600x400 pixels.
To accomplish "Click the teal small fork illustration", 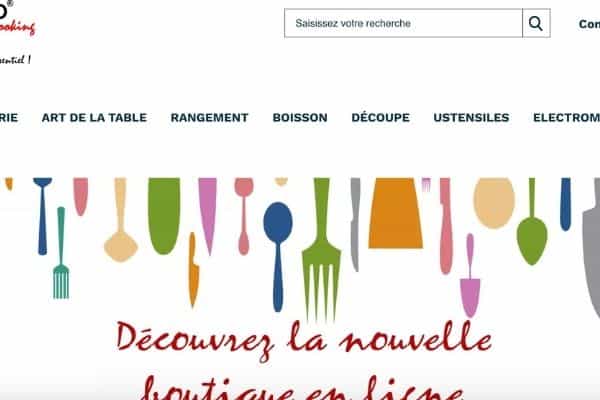I will pos(61,253).
